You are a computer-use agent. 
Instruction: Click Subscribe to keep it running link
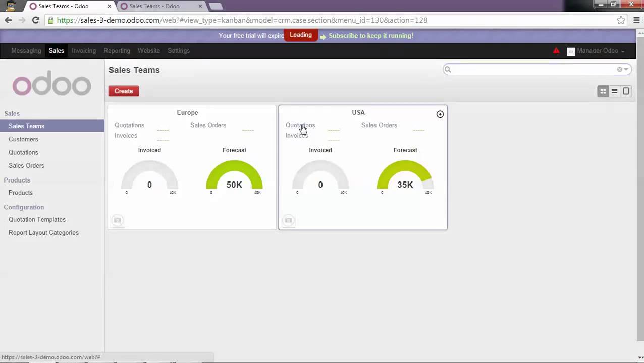point(371,36)
